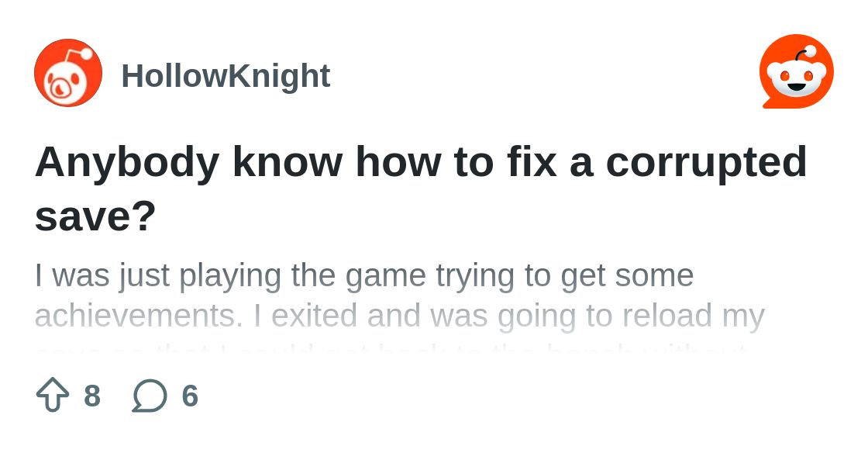Click the phrase 'reload my' in the preview
868x453 pixels.
pyautogui.click(x=693, y=316)
